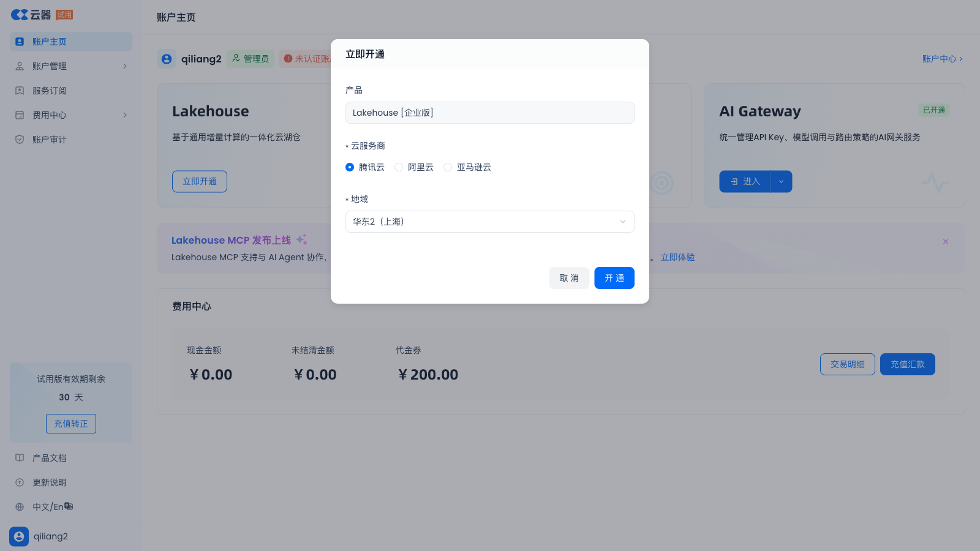
Task: Click the 未认证 warning icon
Action: pyautogui.click(x=288, y=59)
